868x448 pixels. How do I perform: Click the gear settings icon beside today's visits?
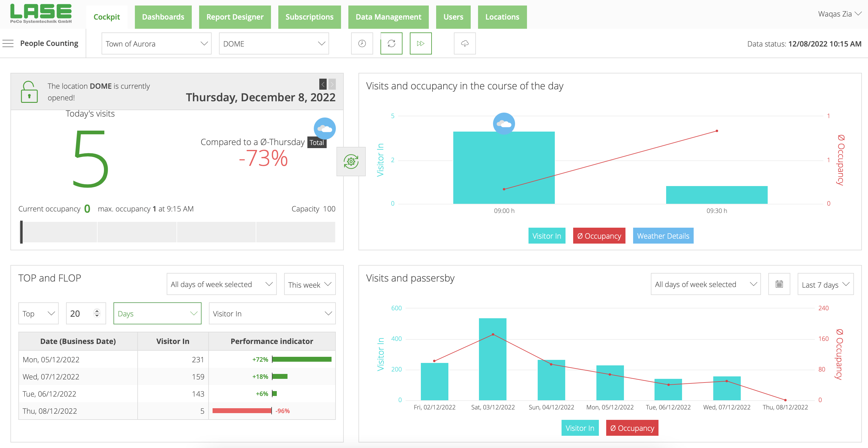[351, 162]
